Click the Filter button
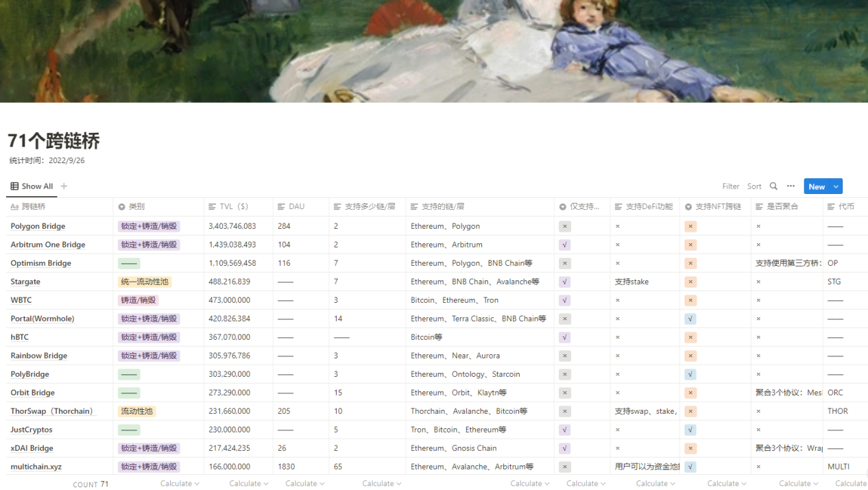The image size is (868, 490). tap(731, 186)
